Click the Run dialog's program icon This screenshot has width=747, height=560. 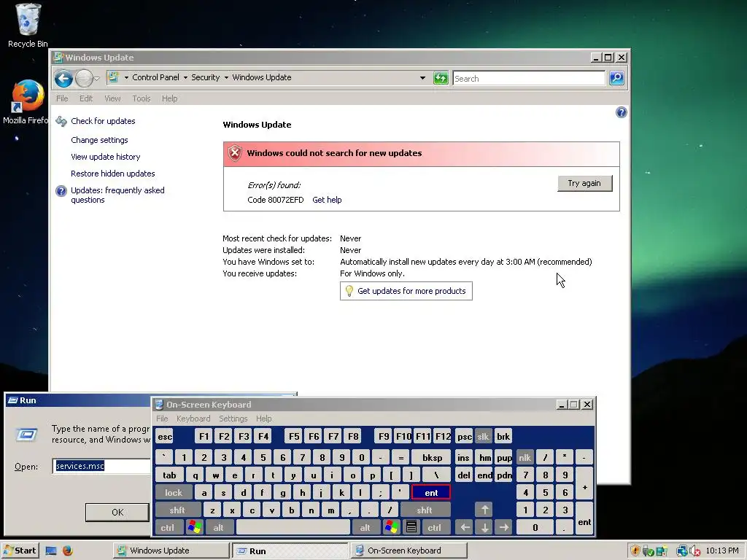pyautogui.click(x=27, y=434)
